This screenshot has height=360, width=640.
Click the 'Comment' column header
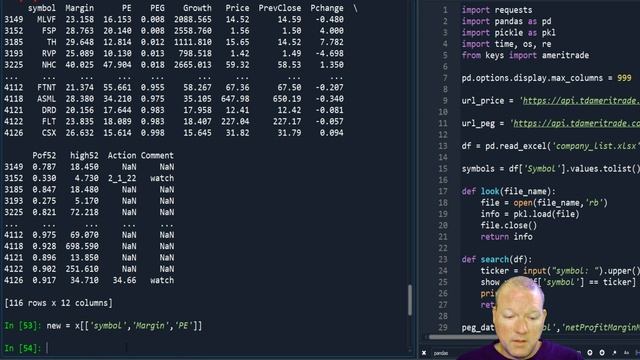click(157, 156)
